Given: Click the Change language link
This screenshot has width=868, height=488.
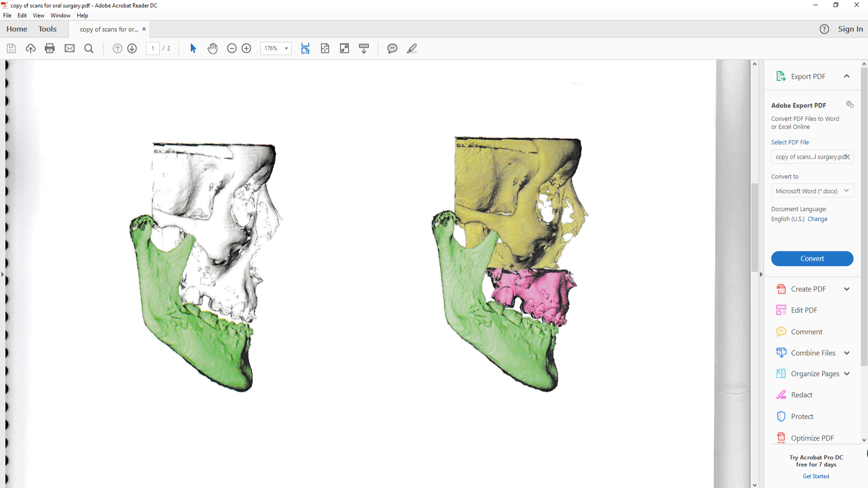Looking at the screenshot, I should tap(817, 219).
